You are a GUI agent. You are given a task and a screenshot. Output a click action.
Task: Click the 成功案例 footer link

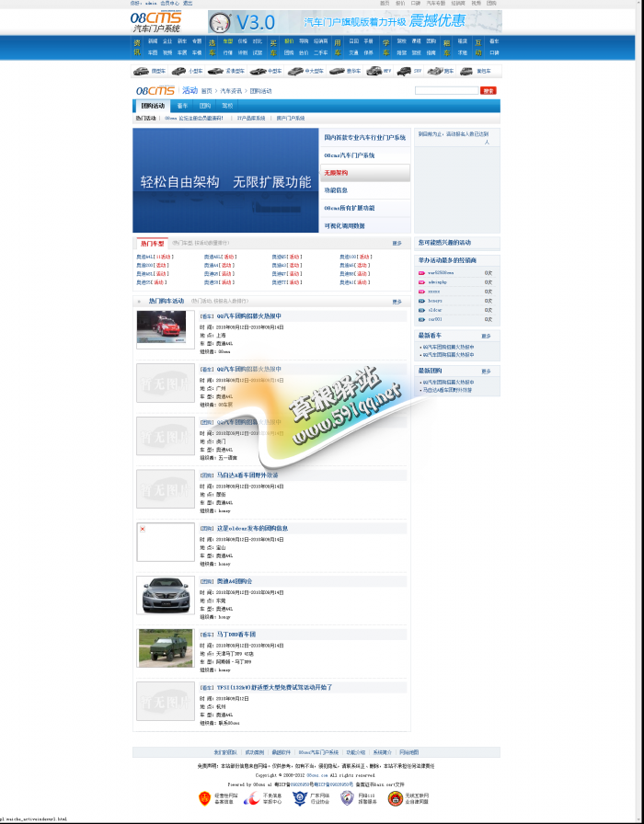(255, 752)
